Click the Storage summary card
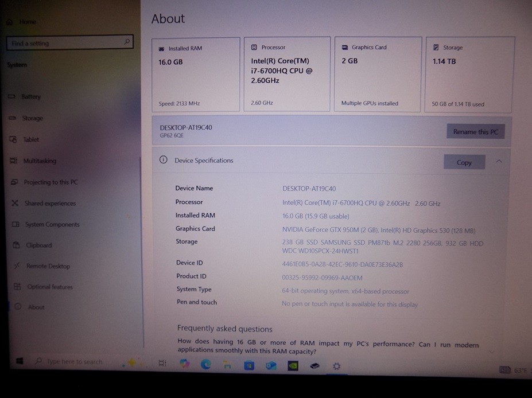This screenshot has width=532, height=398. pos(470,75)
